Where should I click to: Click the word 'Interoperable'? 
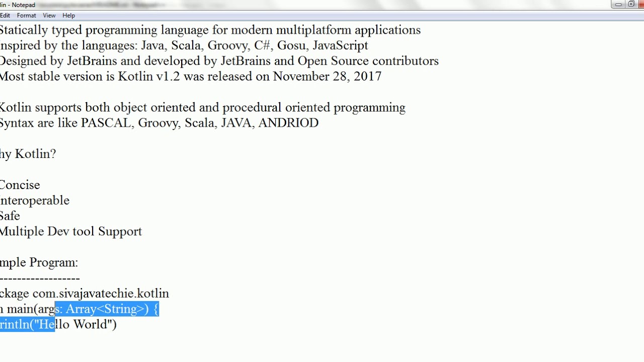tap(35, 201)
